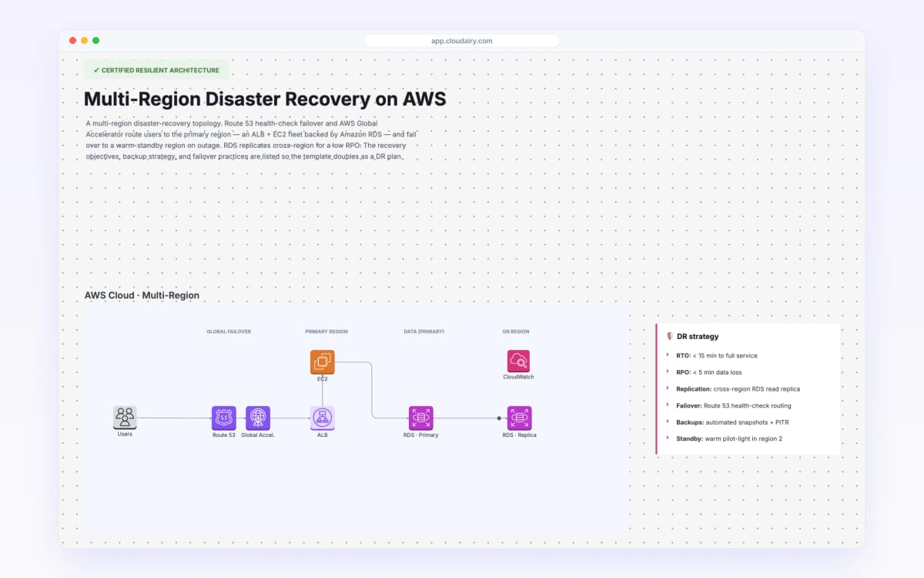The height and width of the screenshot is (578, 924).
Task: Click the Certified Resilient Architecture badge
Action: point(156,70)
